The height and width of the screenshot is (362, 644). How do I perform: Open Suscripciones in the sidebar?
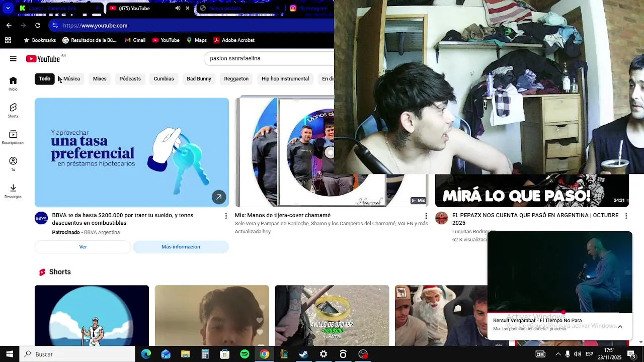pyautogui.click(x=13, y=137)
